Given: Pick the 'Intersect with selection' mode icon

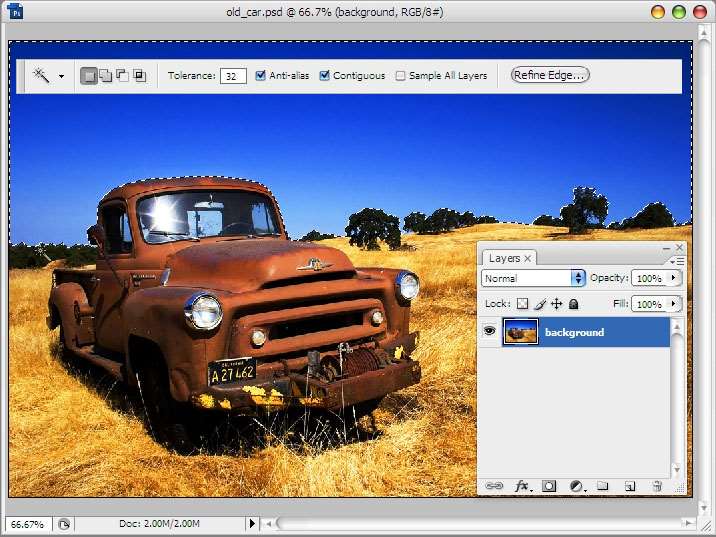Looking at the screenshot, I should [139, 75].
